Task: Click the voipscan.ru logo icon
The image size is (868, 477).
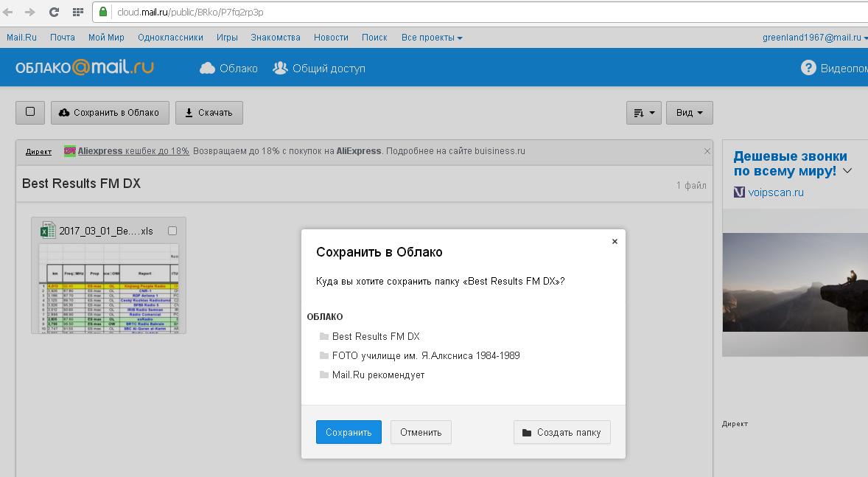Action: click(739, 192)
